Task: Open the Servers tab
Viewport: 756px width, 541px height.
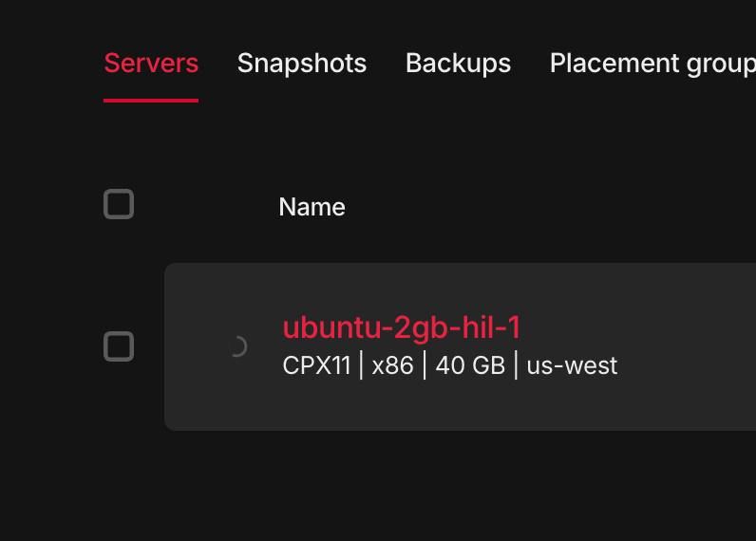Action: coord(150,64)
